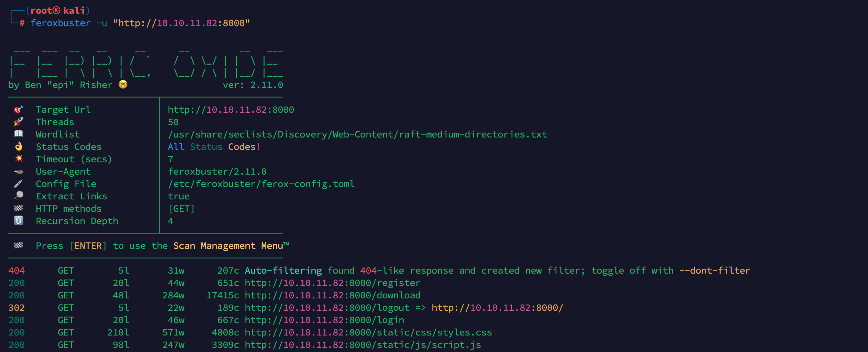
Task: Open the /download URL result
Action: pos(333,295)
